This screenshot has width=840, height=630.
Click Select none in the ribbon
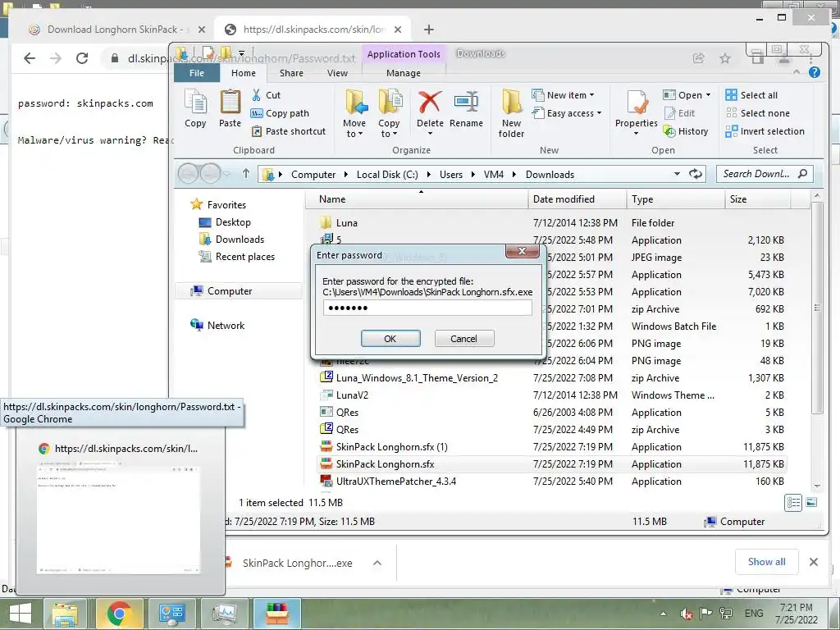point(757,113)
